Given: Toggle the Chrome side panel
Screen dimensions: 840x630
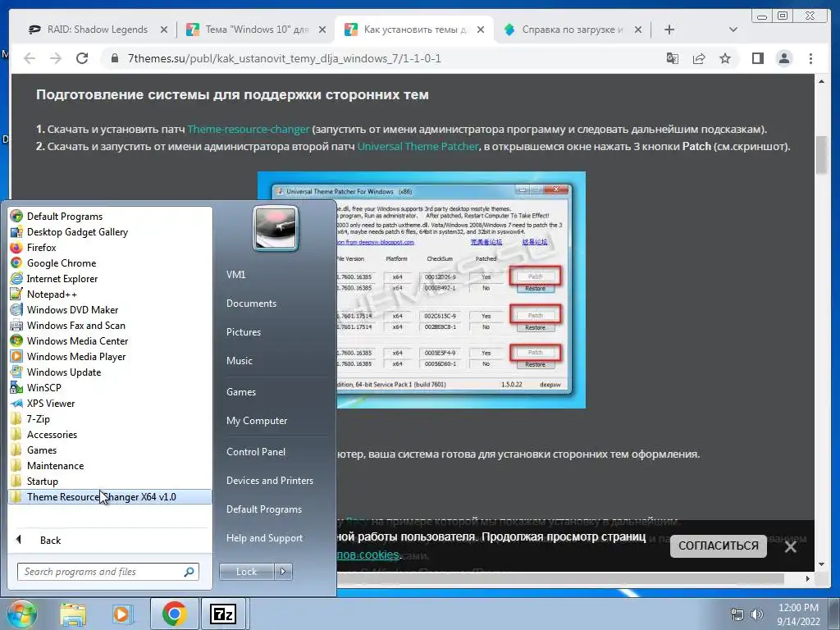Looking at the screenshot, I should [x=757, y=58].
